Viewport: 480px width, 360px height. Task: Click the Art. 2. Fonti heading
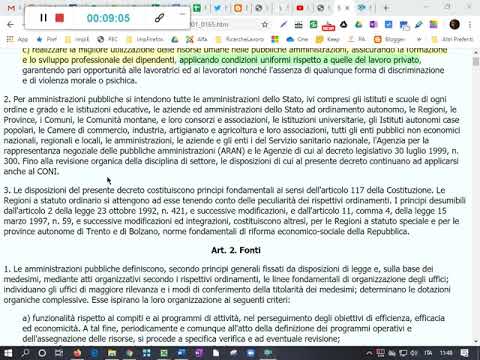point(236,250)
